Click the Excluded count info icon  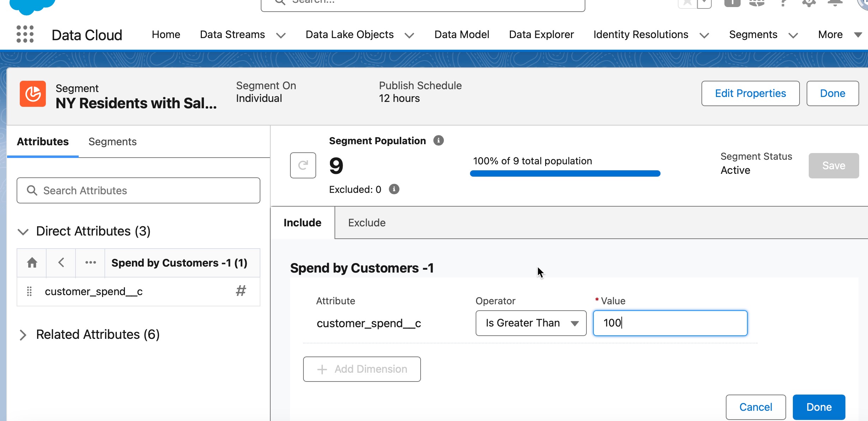click(394, 189)
